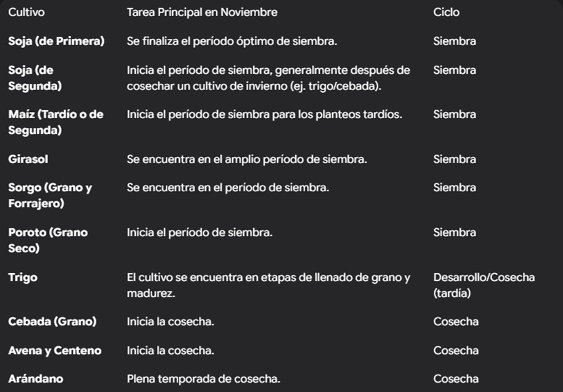Click the Trigo task description about grain filling
563x392 pixels.
268,284
